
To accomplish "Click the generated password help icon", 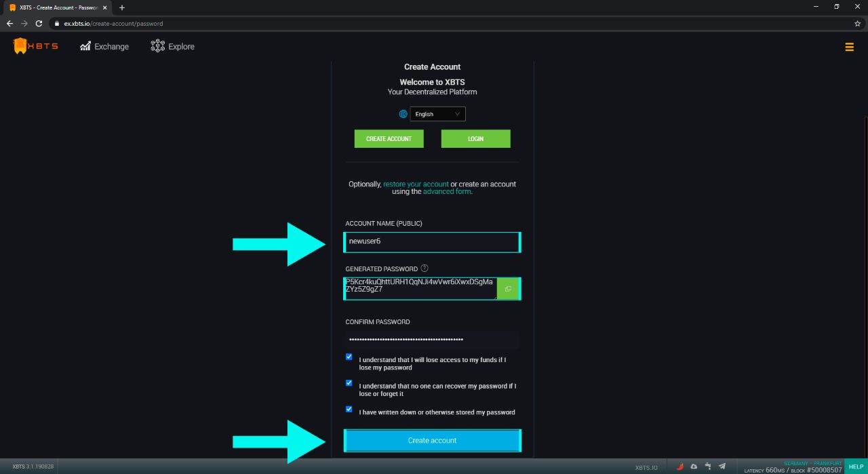I will [425, 269].
